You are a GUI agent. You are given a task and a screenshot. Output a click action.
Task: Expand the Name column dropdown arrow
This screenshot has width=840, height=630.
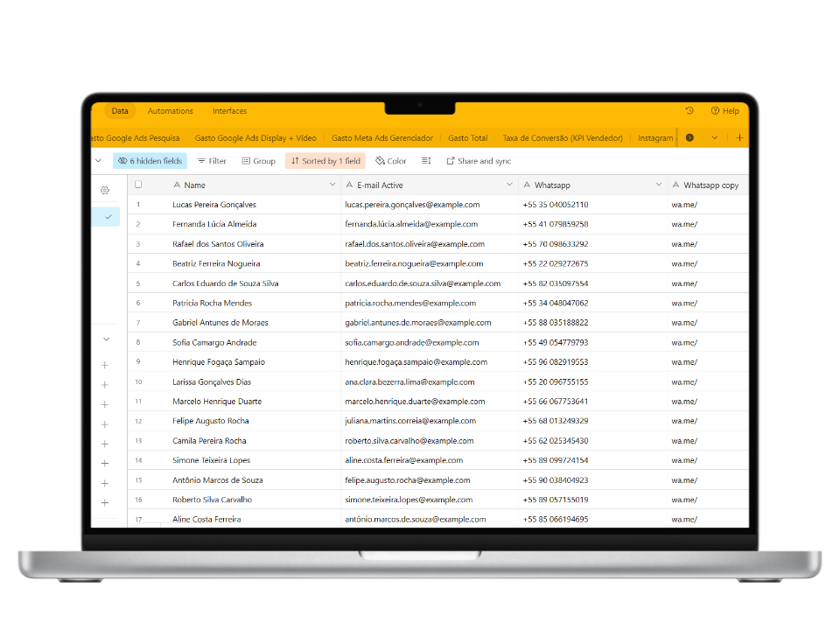(x=332, y=185)
